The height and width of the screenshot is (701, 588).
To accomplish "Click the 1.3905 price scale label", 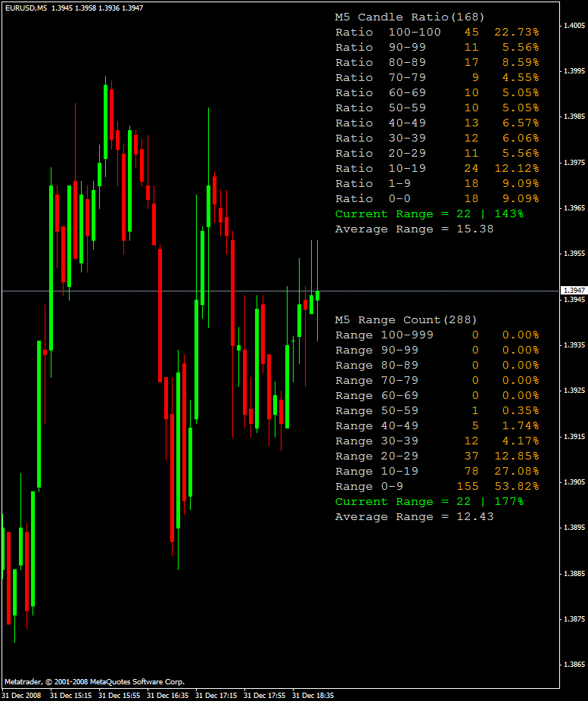I will coord(574,482).
